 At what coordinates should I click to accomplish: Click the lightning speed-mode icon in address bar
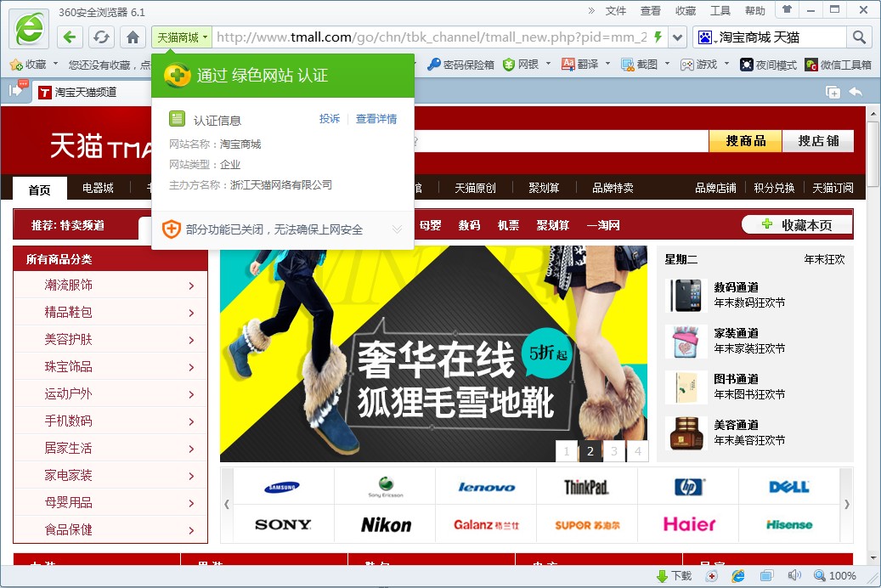[658, 37]
